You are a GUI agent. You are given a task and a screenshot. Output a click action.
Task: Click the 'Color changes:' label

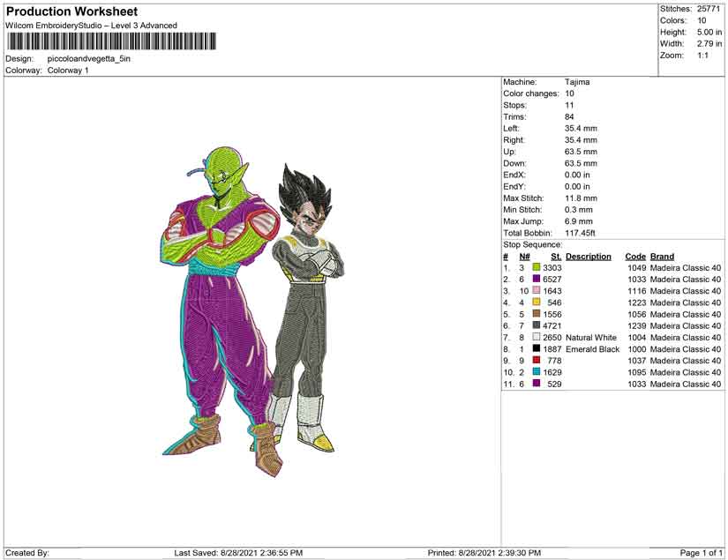pos(531,93)
